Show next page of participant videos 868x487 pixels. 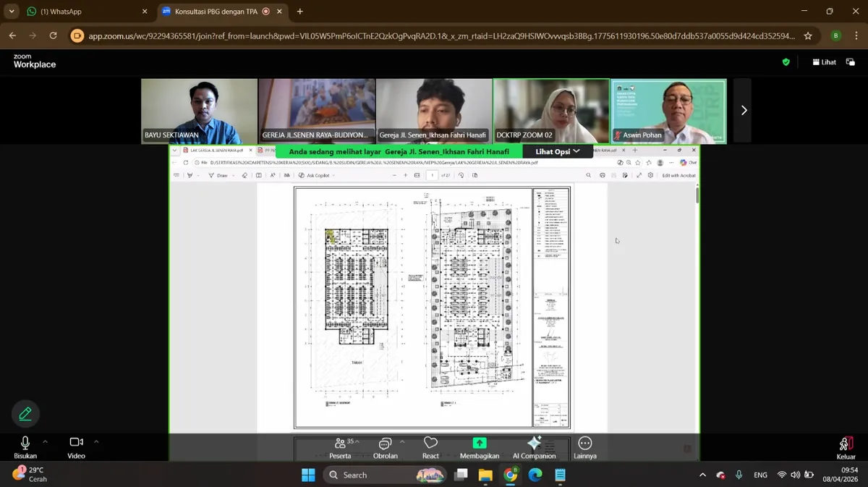[743, 111]
